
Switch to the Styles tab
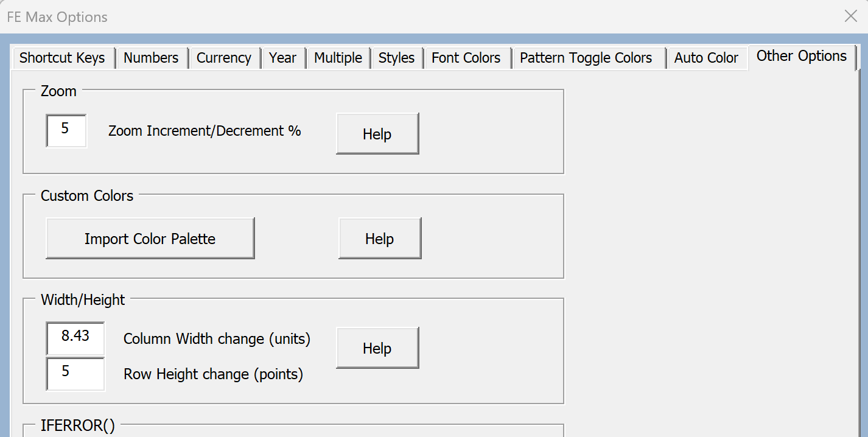[396, 58]
